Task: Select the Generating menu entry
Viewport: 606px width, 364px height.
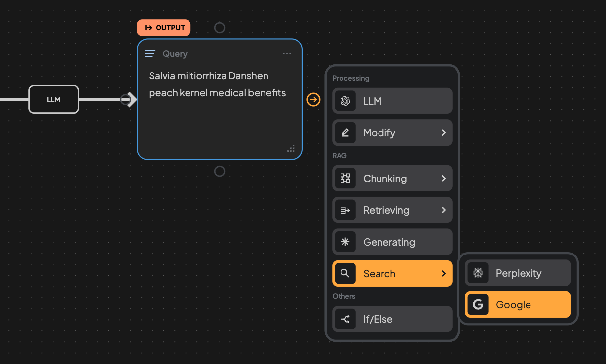Action: coord(392,242)
